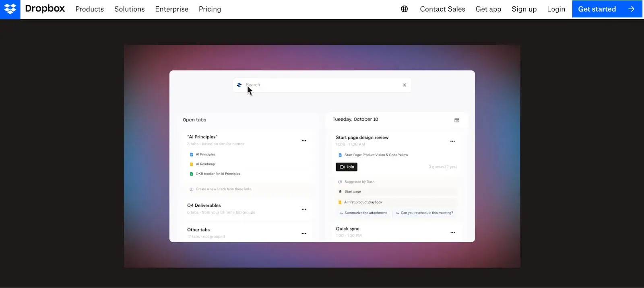The image size is (644, 288).
Task: Open the Solutions menu
Action: [129, 9]
